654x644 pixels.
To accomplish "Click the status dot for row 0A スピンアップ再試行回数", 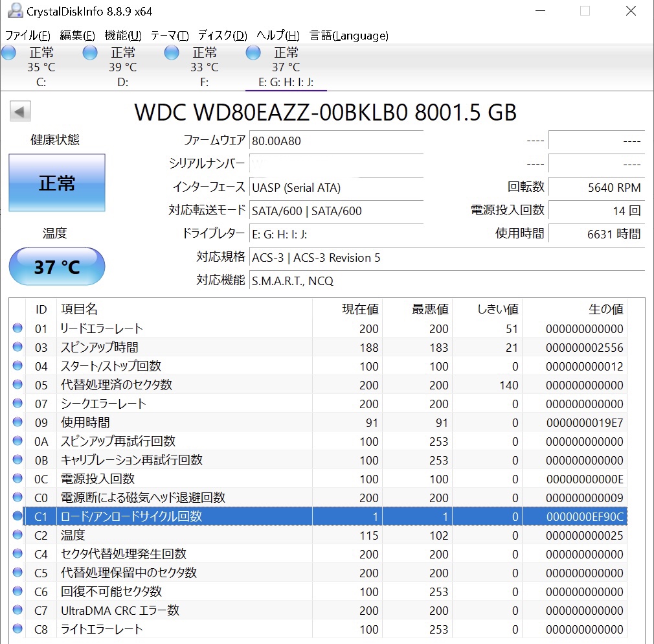I will coord(17,441).
